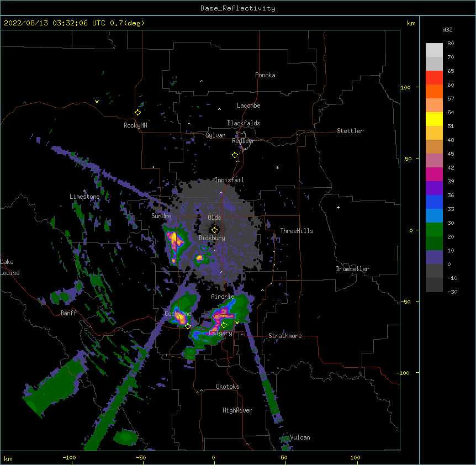Click the yellow diamond marker south of RedDeer
The height and width of the screenshot is (465, 476).
(235, 155)
